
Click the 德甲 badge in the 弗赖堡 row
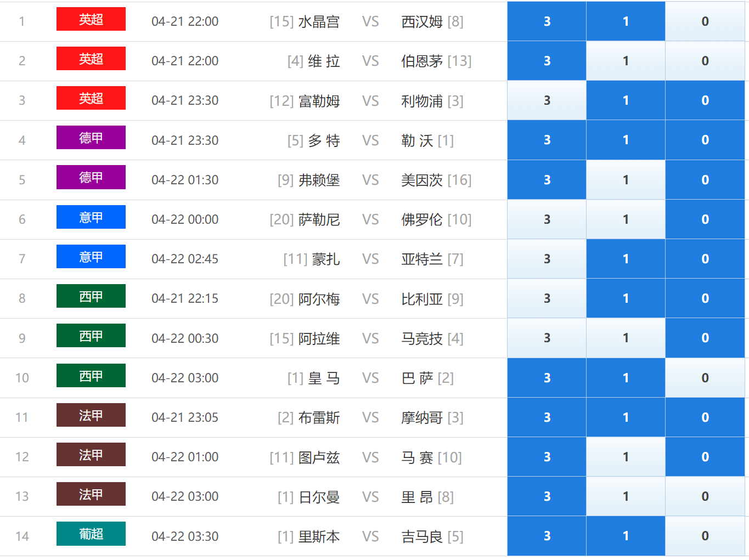pos(91,177)
